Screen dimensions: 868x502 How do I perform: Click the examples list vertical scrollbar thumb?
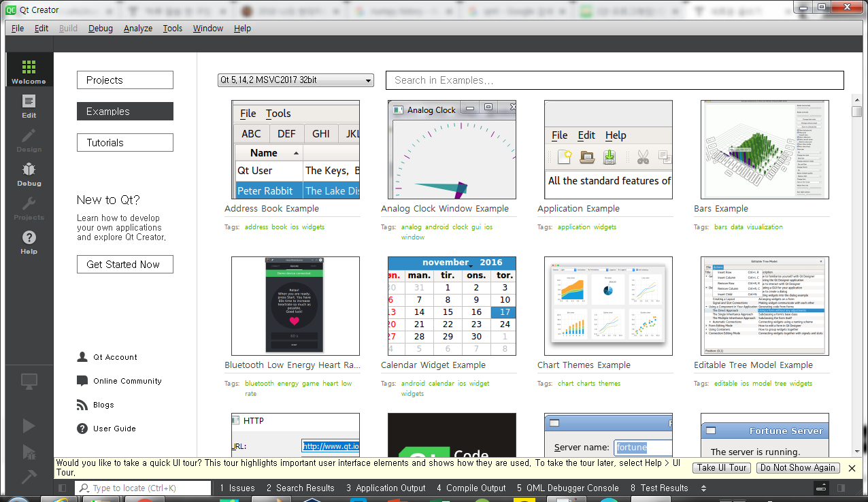click(x=856, y=112)
